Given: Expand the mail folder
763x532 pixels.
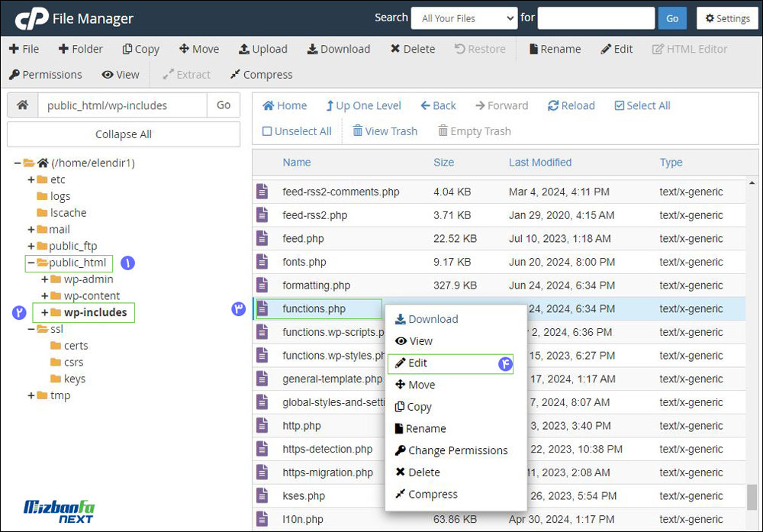Looking at the screenshot, I should pos(31,229).
